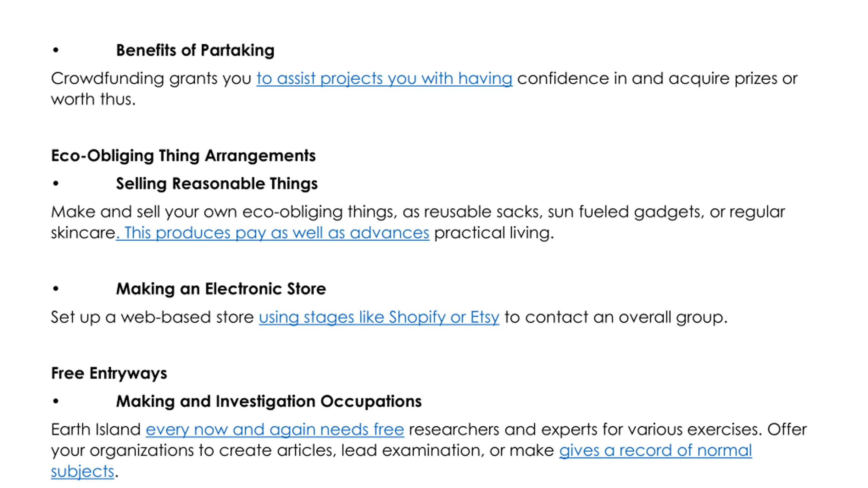The height and width of the screenshot is (488, 868).
Task: Click the "Eco-Obliging Thing Arrangements" section heading
Action: point(183,156)
